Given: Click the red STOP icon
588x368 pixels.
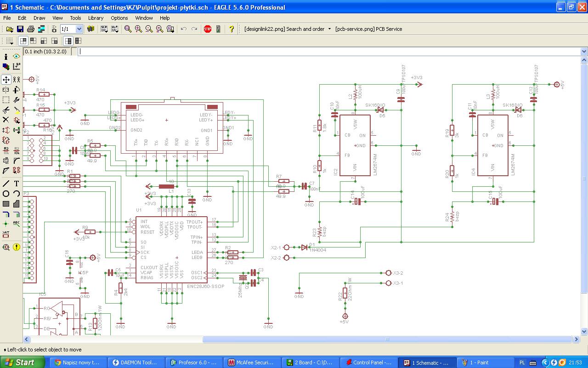Looking at the screenshot, I should pos(208,29).
